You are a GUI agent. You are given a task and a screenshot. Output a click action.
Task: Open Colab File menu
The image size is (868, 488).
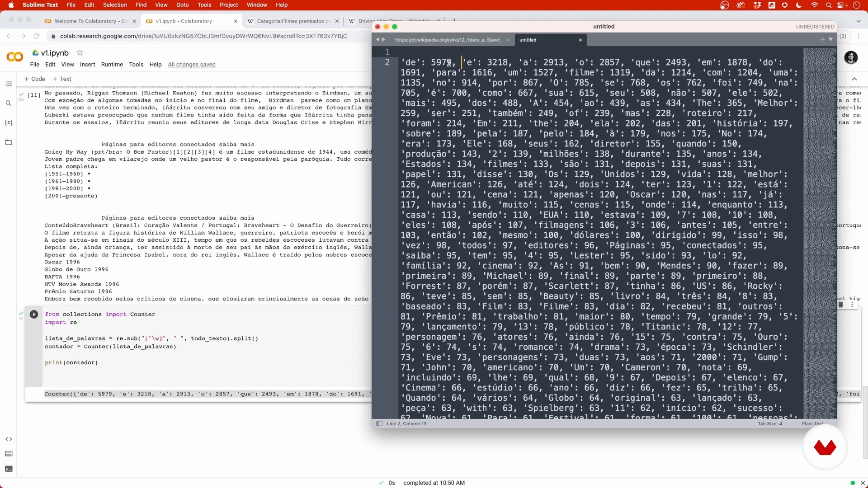(x=35, y=65)
